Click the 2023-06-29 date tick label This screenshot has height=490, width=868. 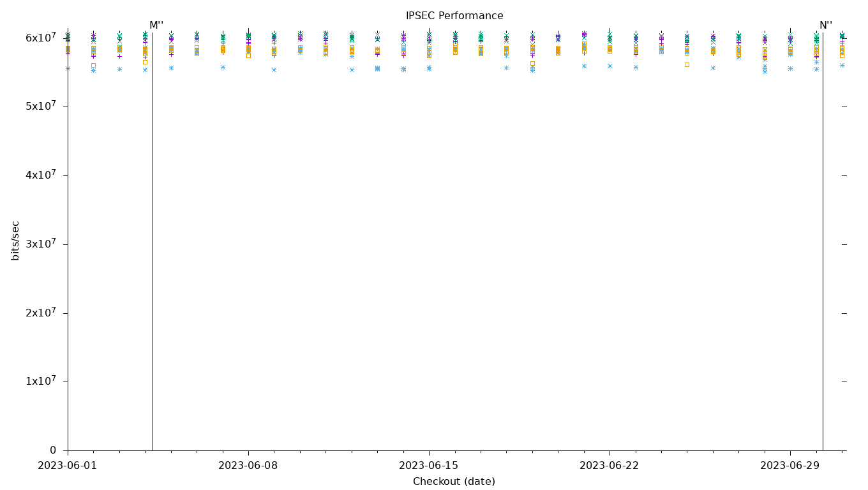click(x=790, y=466)
